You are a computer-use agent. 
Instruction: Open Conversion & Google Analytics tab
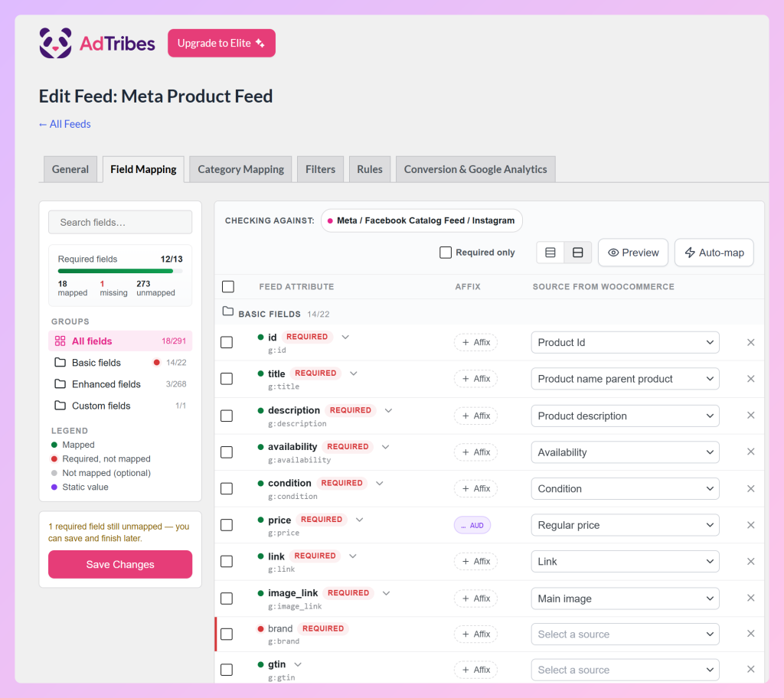[475, 169]
